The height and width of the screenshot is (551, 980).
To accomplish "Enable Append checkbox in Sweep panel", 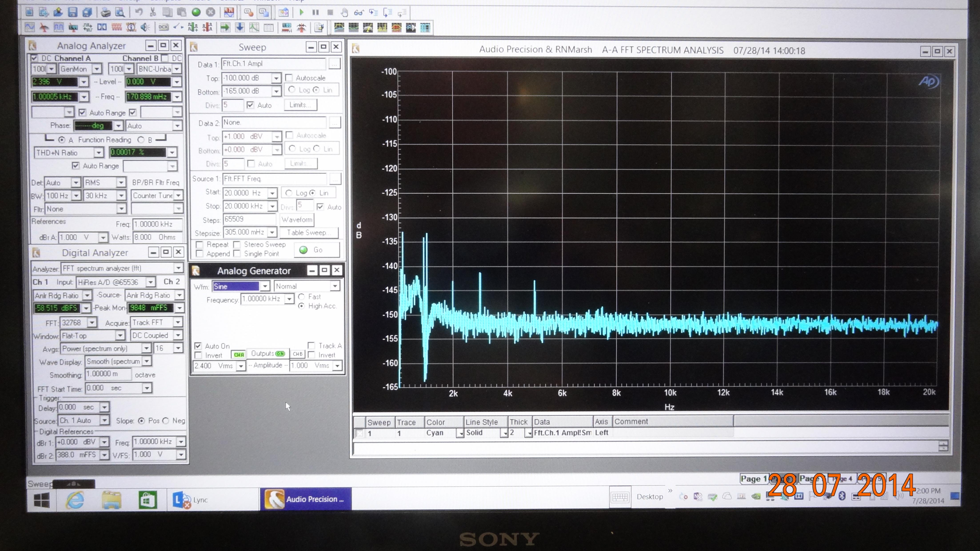I will [x=199, y=254].
